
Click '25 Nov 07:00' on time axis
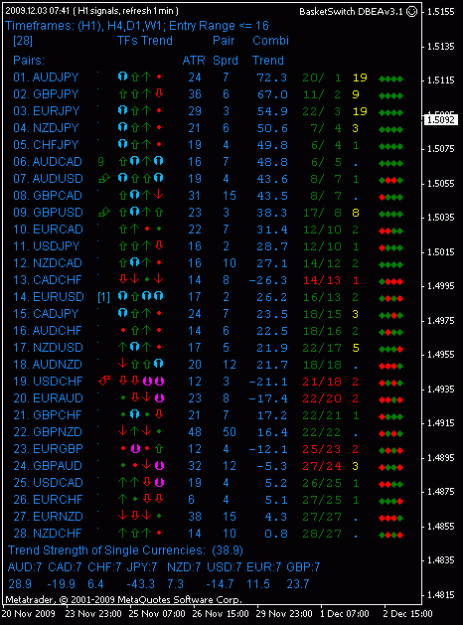[157, 613]
